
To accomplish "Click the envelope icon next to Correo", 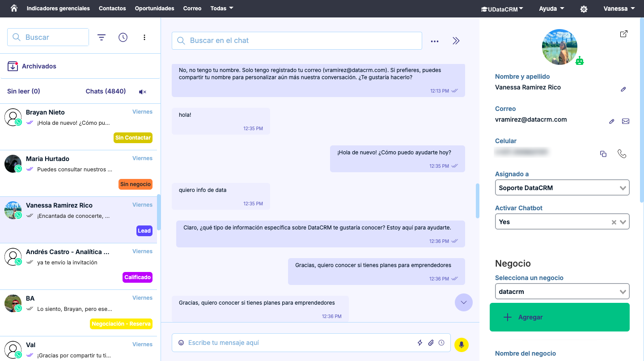I will pos(626,121).
